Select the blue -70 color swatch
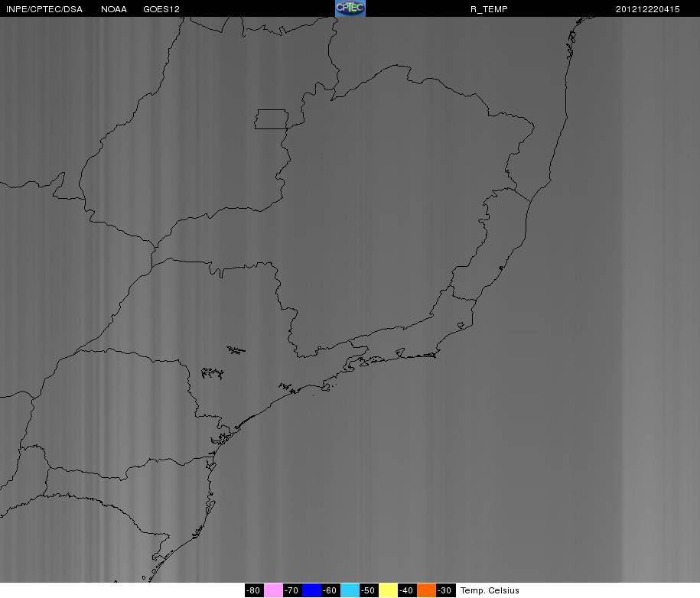700x598 pixels. [311, 590]
